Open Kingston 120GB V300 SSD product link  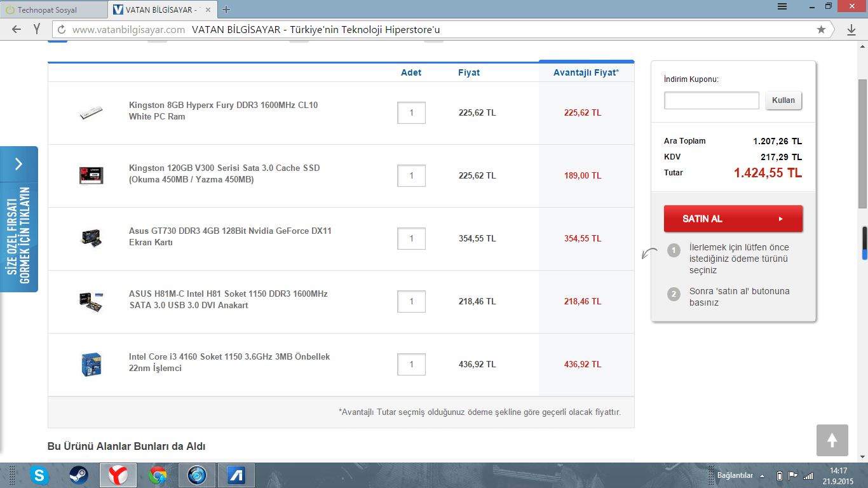224,173
